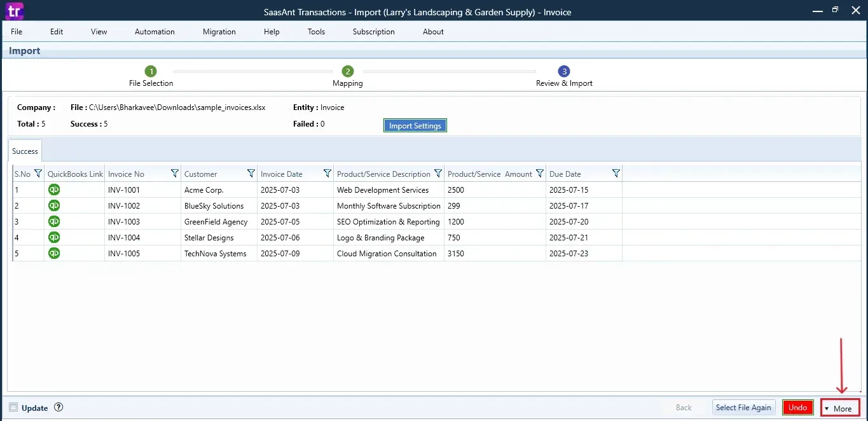The height and width of the screenshot is (421, 868).
Task: Open QuickBooks link for INV-1005
Action: [x=54, y=253]
